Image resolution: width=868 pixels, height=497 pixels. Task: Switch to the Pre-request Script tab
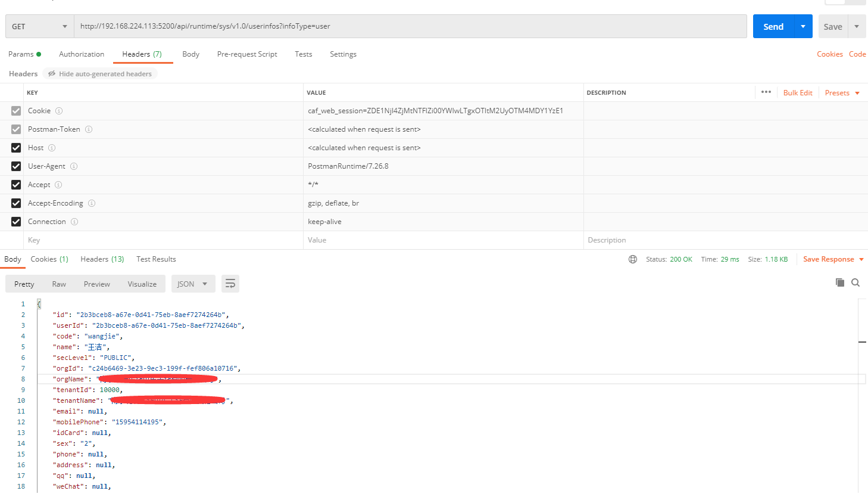click(247, 54)
